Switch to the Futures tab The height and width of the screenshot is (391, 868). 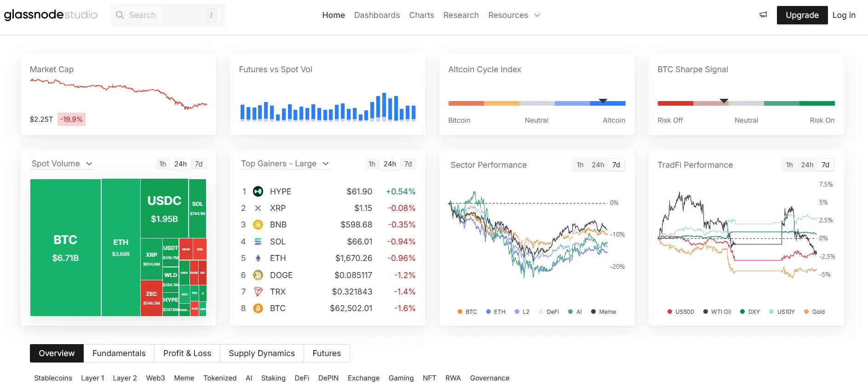click(327, 353)
